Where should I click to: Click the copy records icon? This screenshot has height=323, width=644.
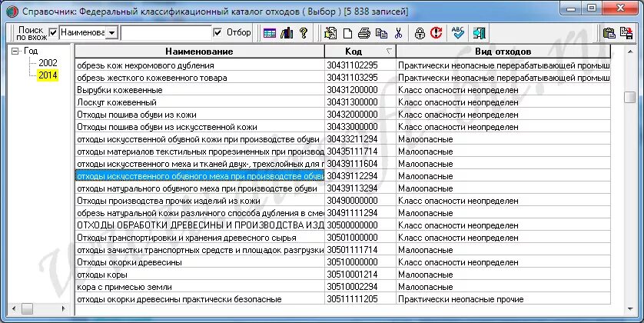381,33
